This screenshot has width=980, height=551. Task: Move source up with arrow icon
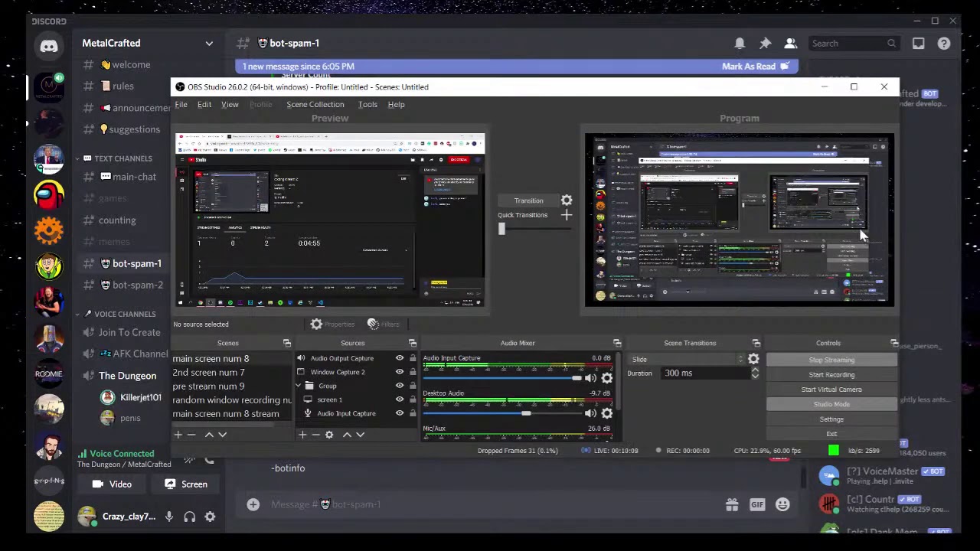click(347, 435)
